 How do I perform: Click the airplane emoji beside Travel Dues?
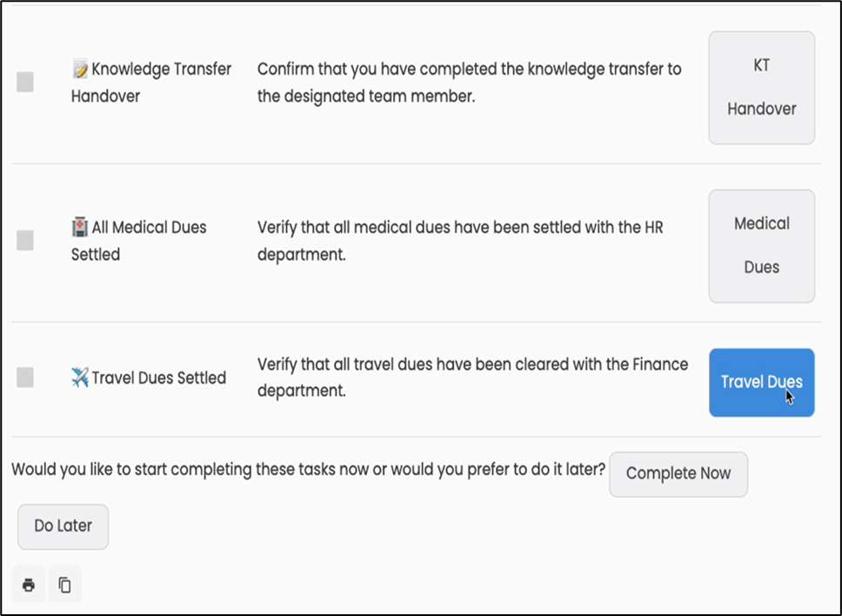(80, 378)
